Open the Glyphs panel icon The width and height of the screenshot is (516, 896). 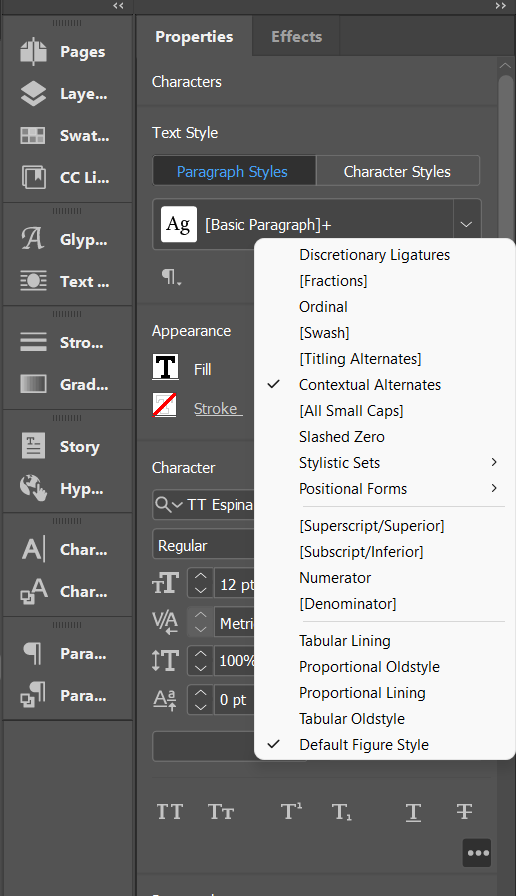[x=33, y=239]
